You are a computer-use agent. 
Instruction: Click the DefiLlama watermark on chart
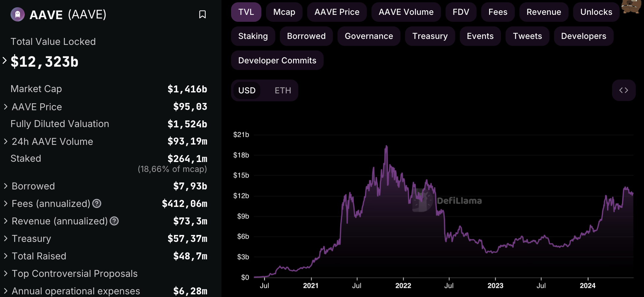pyautogui.click(x=447, y=200)
